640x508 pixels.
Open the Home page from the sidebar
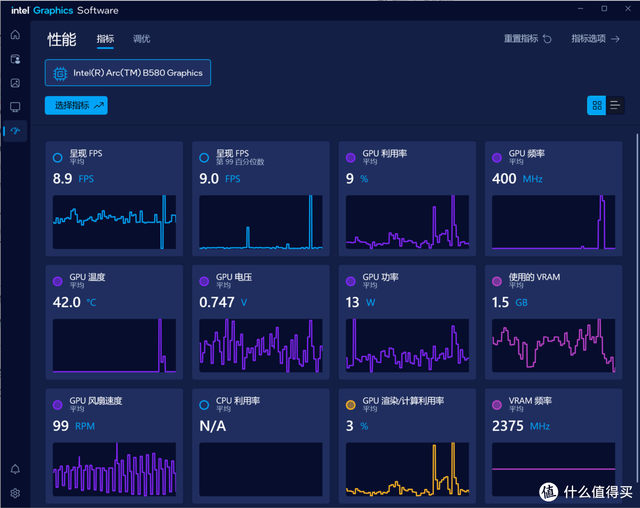tap(15, 35)
